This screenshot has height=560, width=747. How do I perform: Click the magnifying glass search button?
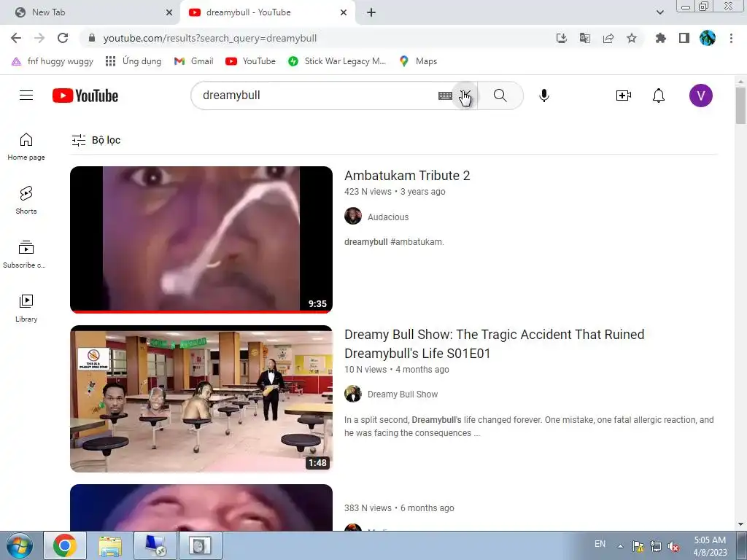[x=500, y=96]
